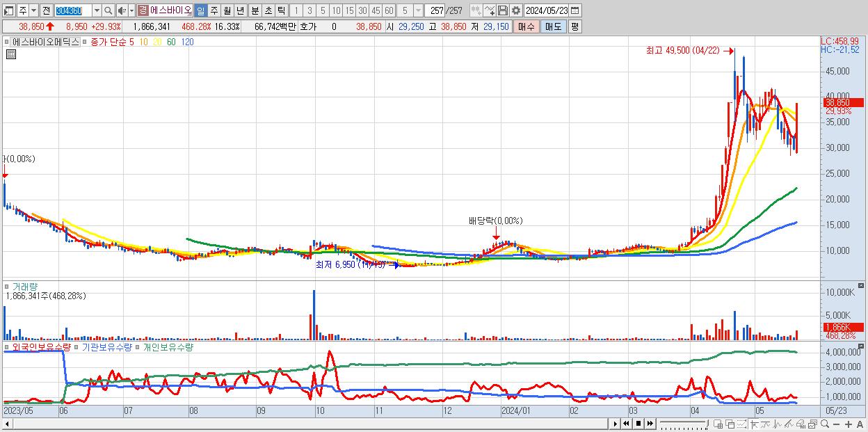Click the eraser delete drawings icon
The width and height of the screenshot is (868, 432).
coord(801,424)
